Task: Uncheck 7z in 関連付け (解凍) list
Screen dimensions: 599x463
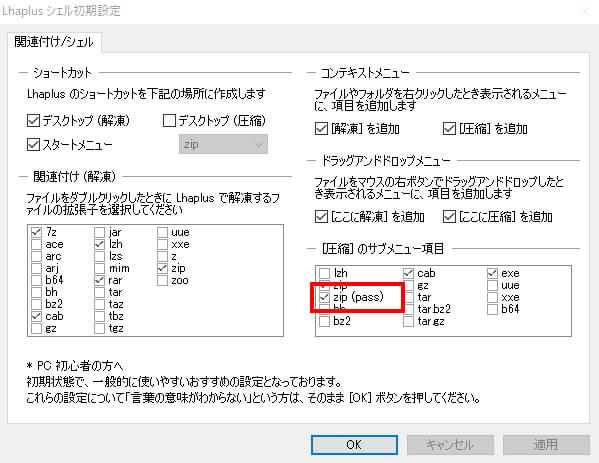Action: (37, 232)
